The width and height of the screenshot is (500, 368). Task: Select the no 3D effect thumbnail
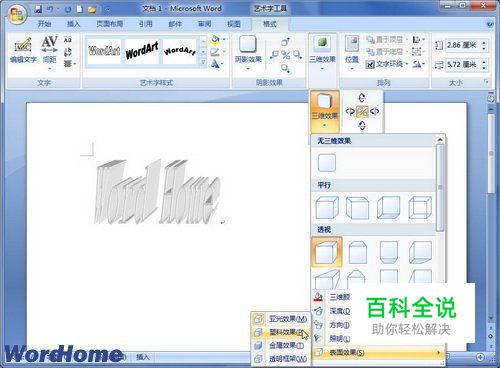point(327,163)
